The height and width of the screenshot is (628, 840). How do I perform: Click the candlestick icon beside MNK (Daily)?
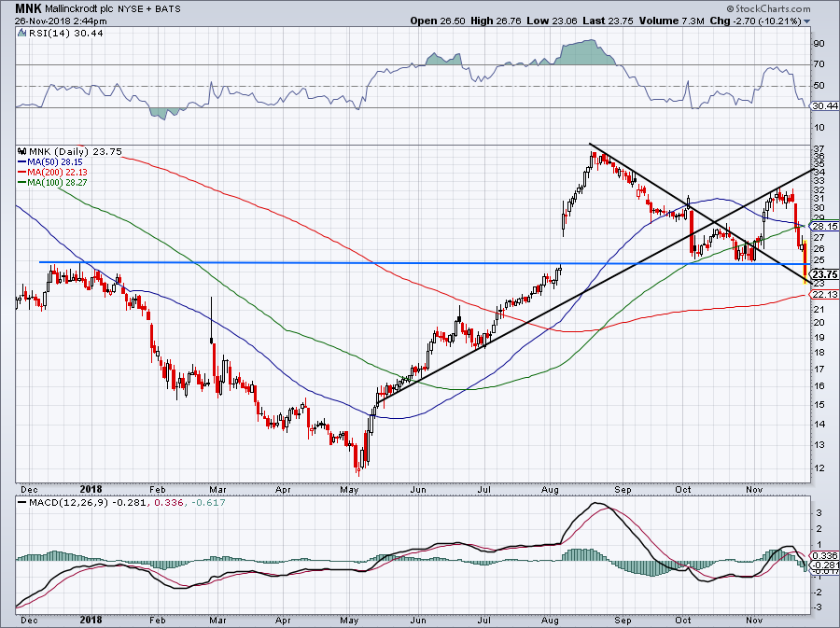tap(22, 151)
